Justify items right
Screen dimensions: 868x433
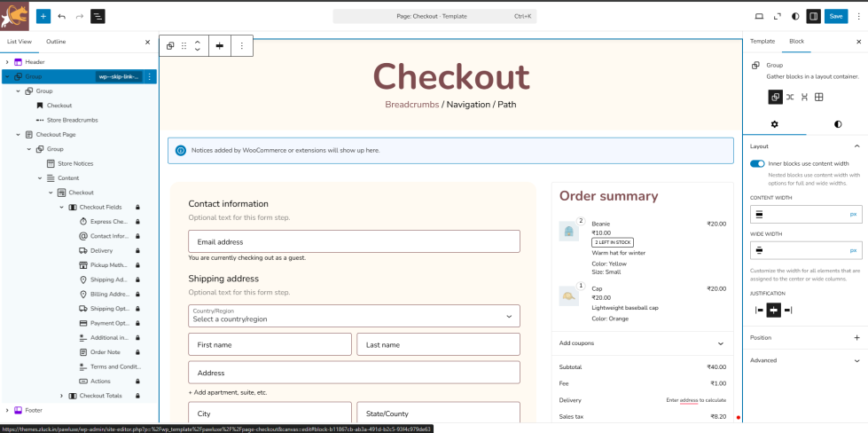point(788,310)
